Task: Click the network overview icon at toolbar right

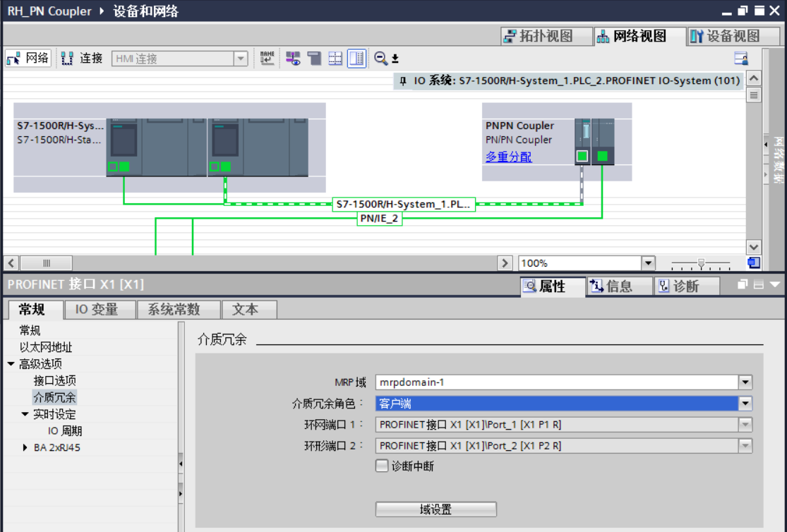Action: (741, 59)
